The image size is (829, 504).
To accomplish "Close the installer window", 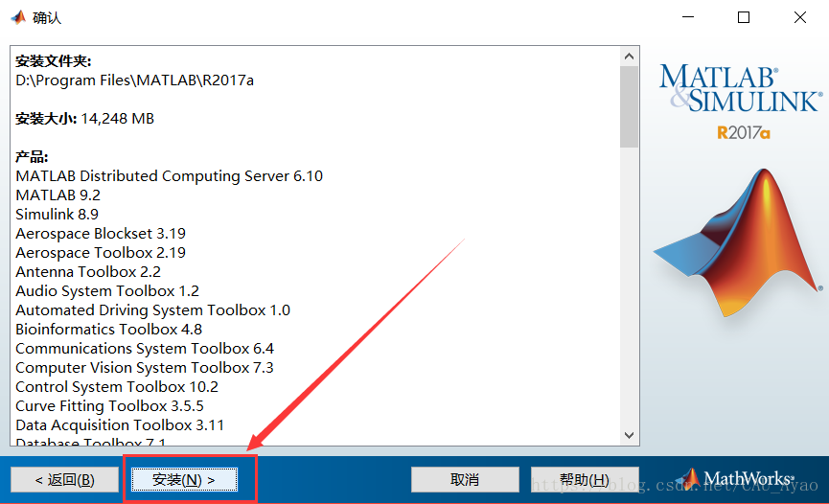I will coord(800,17).
